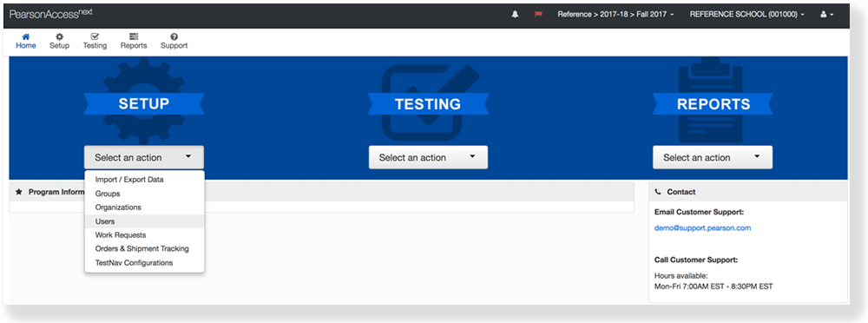Open the REFERENCE SCHOOL (001000) dropdown
This screenshot has width=868, height=323.
pyautogui.click(x=746, y=15)
